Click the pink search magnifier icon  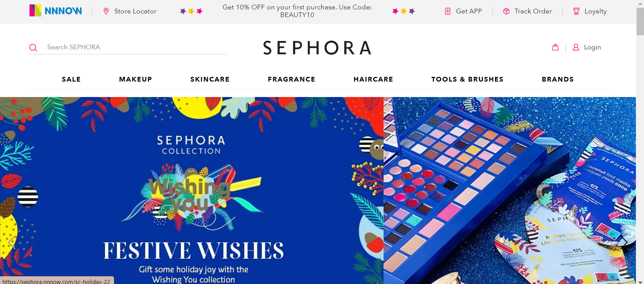click(x=33, y=48)
